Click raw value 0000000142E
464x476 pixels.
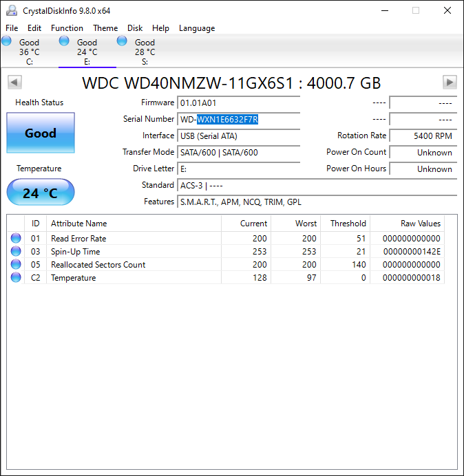click(x=412, y=252)
